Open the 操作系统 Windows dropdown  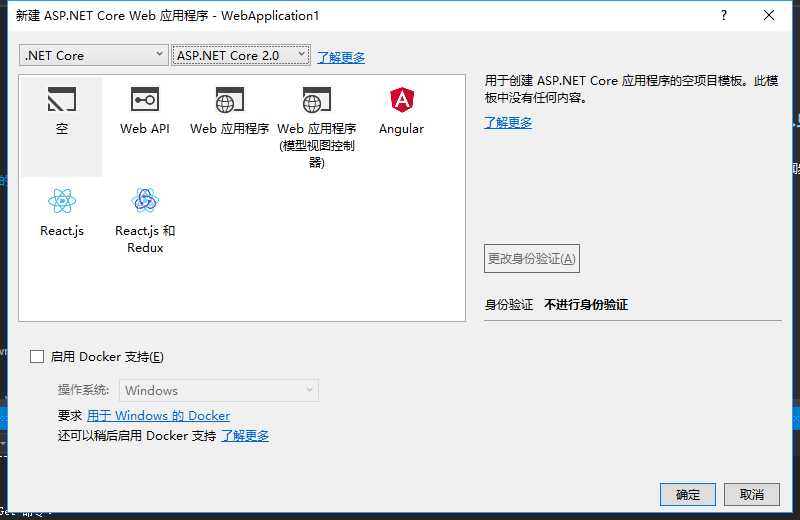219,390
